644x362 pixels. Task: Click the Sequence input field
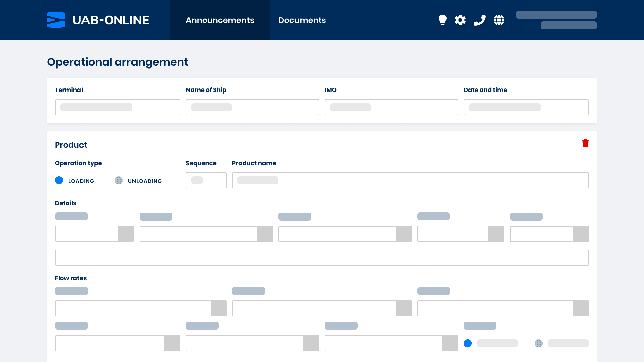[x=206, y=180]
